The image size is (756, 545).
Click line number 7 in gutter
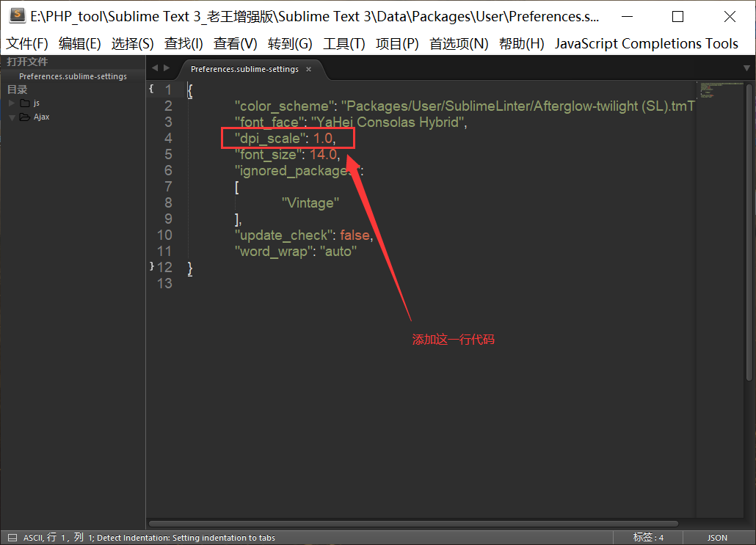click(x=168, y=187)
